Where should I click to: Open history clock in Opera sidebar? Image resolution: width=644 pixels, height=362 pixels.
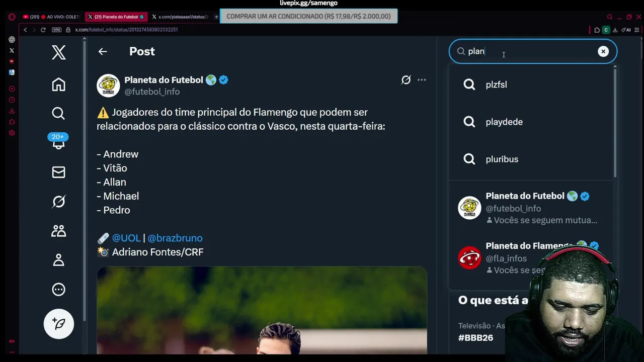12,100
